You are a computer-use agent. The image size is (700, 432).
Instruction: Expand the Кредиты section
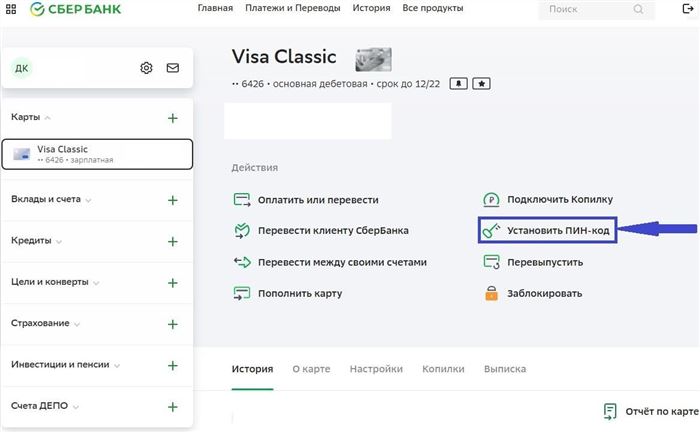[59, 241]
